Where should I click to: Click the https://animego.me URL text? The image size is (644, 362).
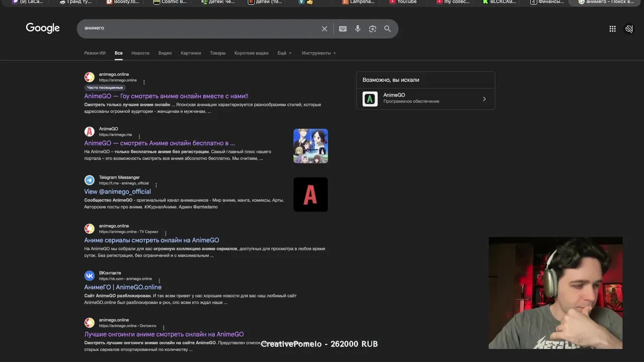click(x=115, y=135)
